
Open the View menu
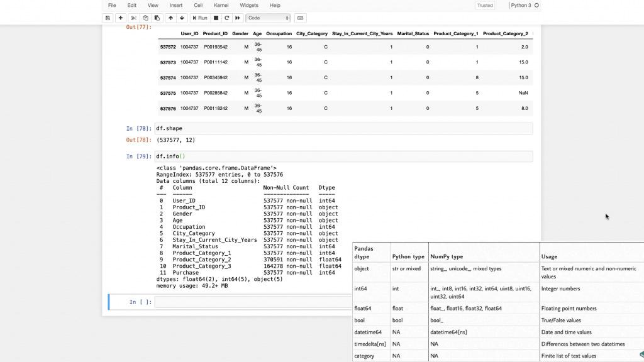point(153,5)
